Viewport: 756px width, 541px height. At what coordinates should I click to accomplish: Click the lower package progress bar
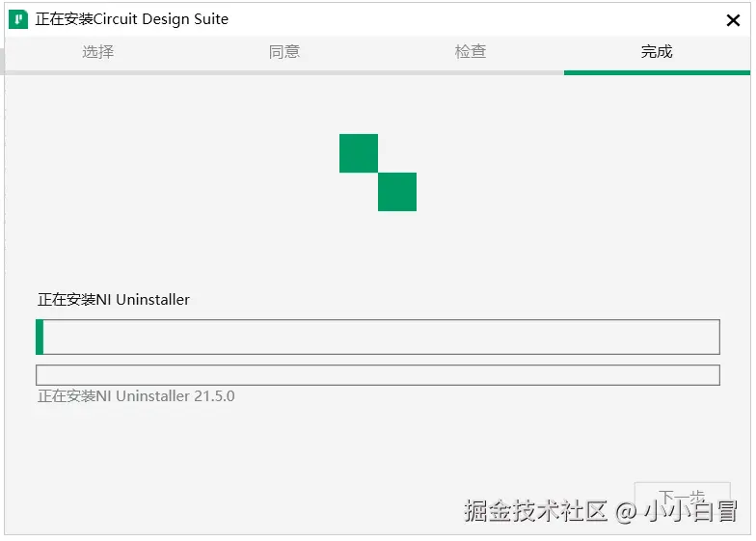point(378,375)
